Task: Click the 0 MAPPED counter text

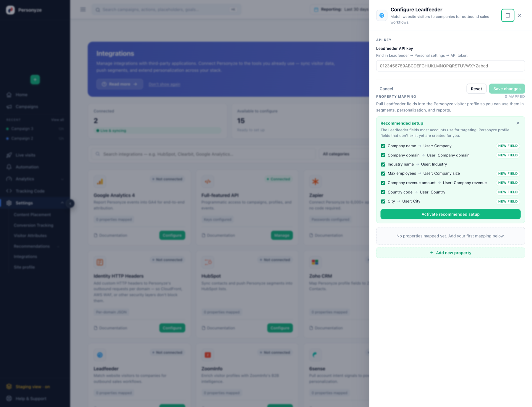Action: (x=515, y=96)
